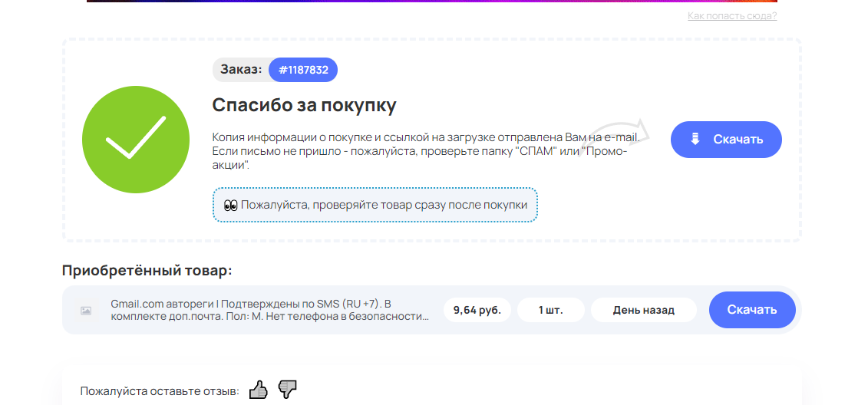Click the green checkmark success icon
Image resolution: width=868 pixels, height=405 pixels.
[x=136, y=140]
